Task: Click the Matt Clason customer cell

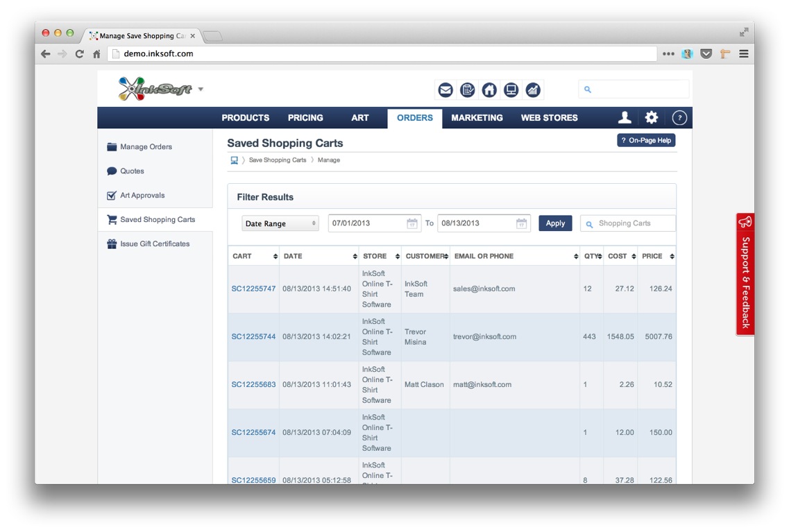Action: coord(424,384)
